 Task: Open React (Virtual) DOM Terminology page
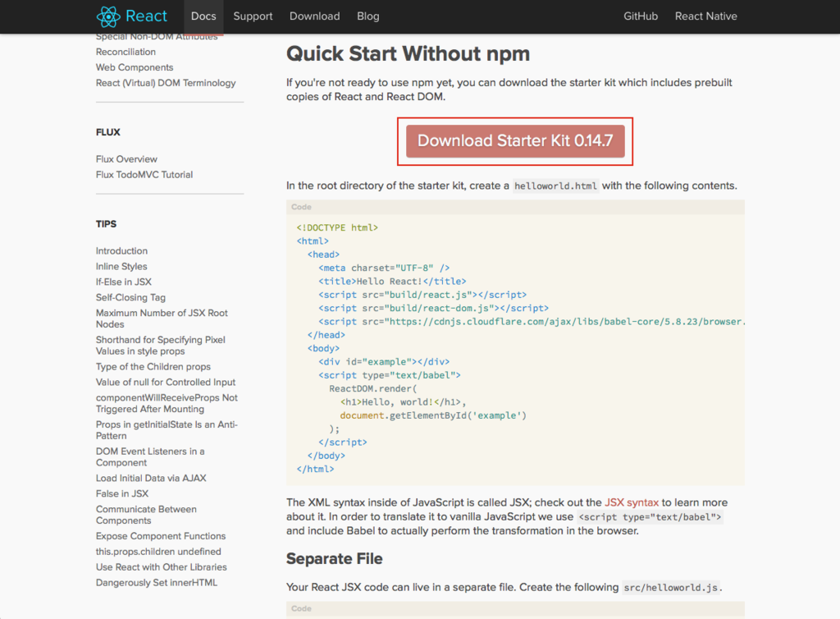pos(166,83)
